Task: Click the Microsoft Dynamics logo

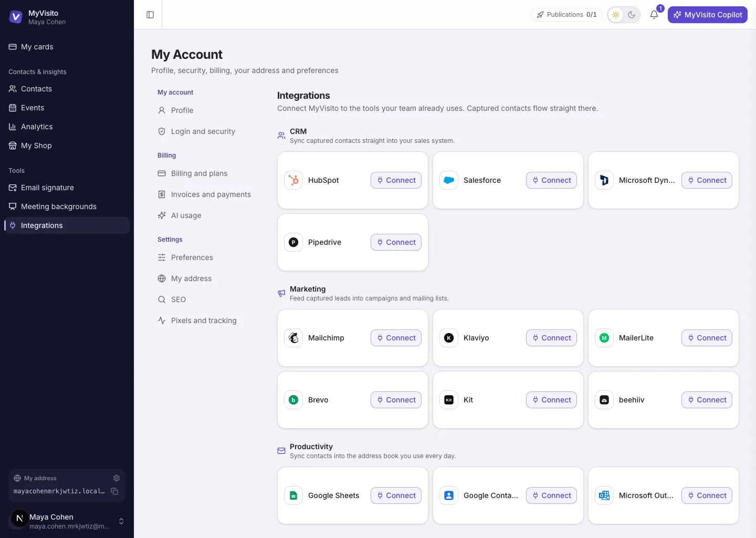Action: pyautogui.click(x=604, y=180)
